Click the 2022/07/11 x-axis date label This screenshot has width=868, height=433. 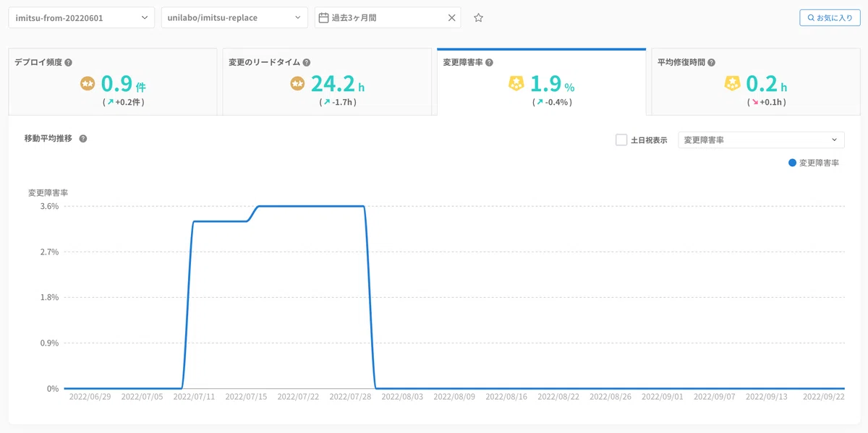(195, 397)
